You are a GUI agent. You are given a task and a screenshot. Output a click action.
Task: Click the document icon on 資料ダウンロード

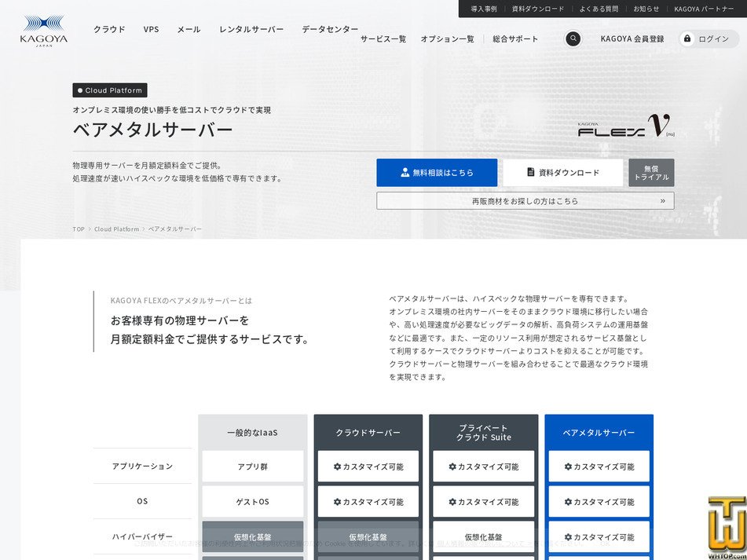[531, 172]
